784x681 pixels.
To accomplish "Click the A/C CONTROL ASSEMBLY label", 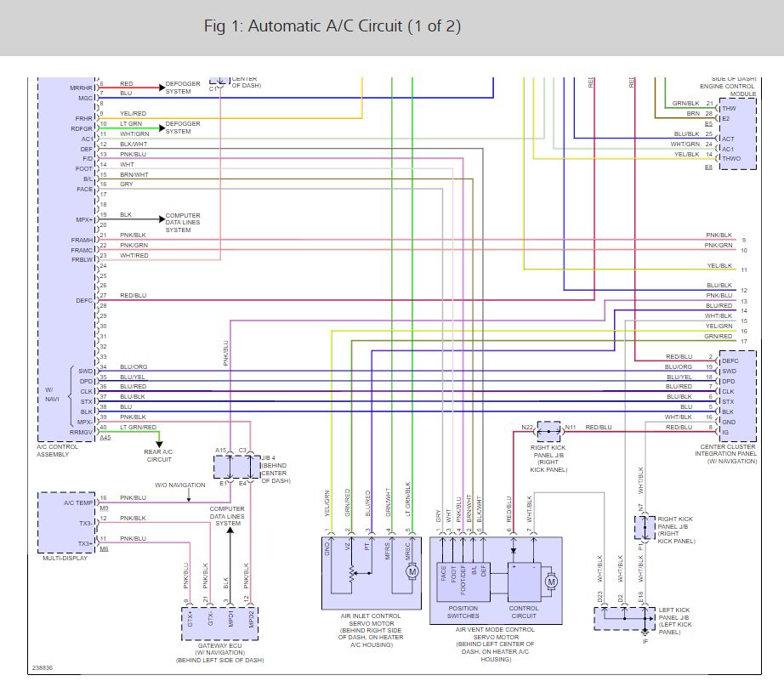I will [58, 451].
